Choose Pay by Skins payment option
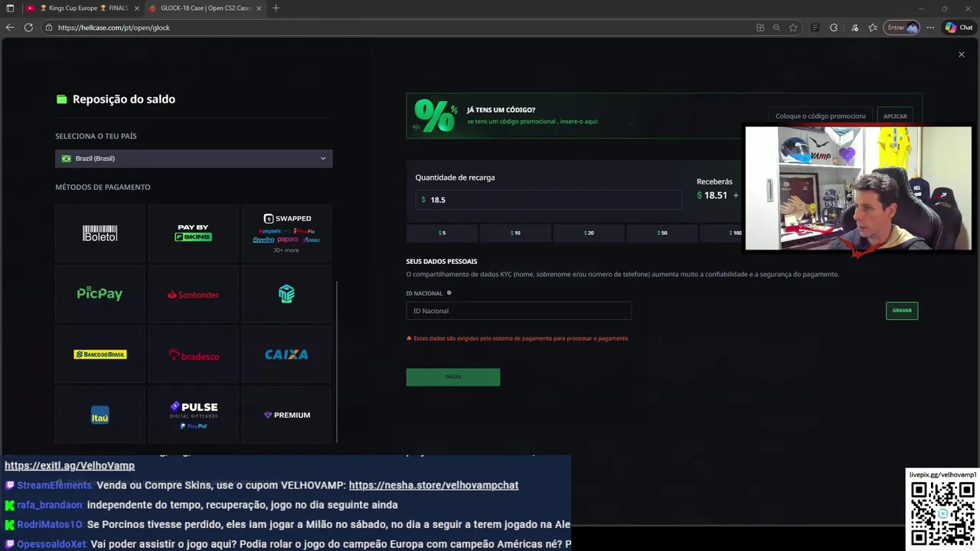 pos(193,233)
